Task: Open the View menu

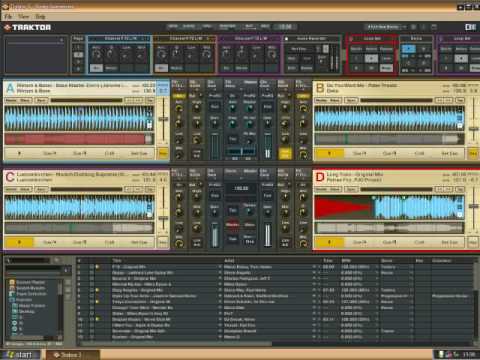Action: coord(23,16)
